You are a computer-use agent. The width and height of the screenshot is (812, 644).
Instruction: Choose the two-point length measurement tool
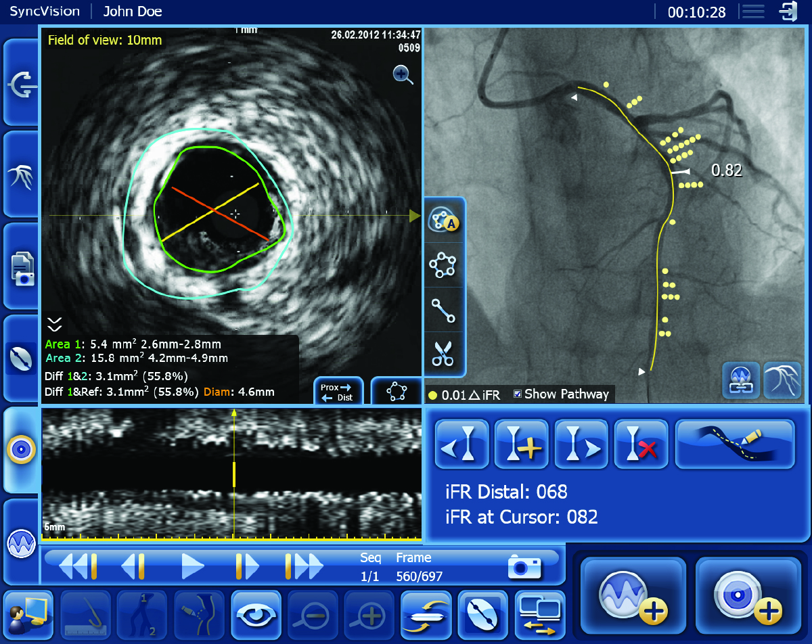point(443,310)
